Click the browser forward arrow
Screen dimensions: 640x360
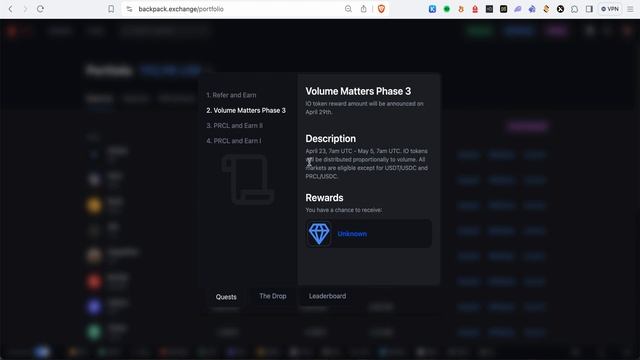click(x=25, y=9)
